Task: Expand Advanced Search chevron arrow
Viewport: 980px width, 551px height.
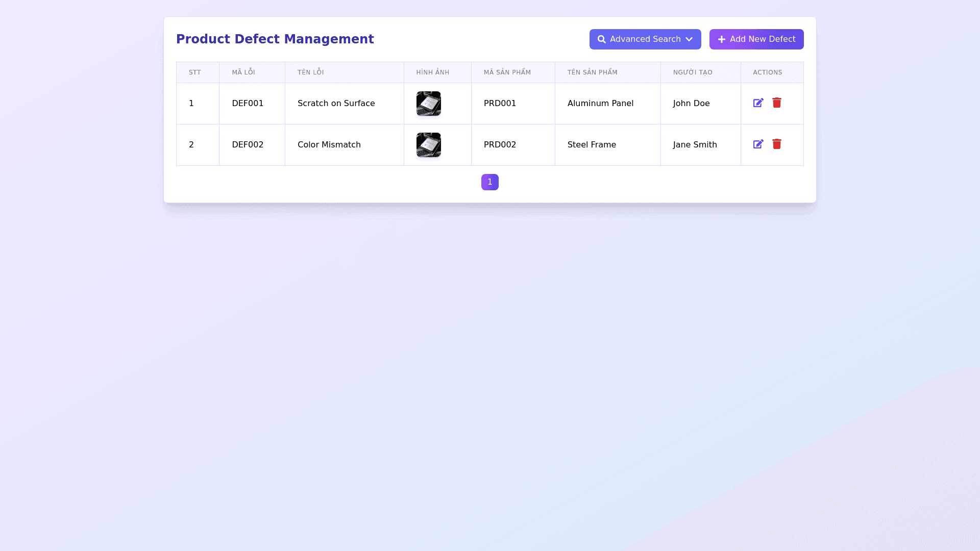Action: point(689,39)
